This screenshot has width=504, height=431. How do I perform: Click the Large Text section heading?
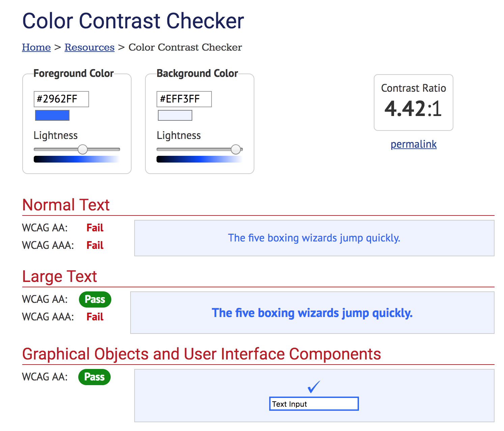tap(59, 277)
